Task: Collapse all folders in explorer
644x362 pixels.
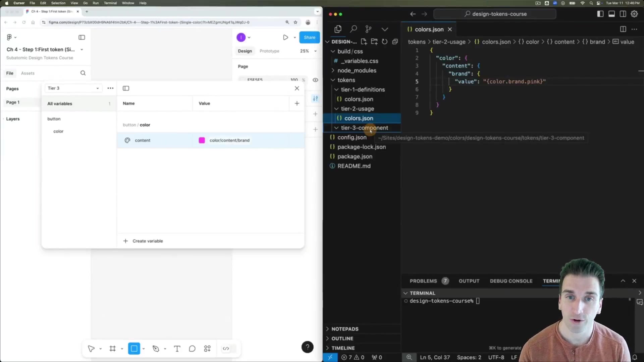Action: (395, 42)
